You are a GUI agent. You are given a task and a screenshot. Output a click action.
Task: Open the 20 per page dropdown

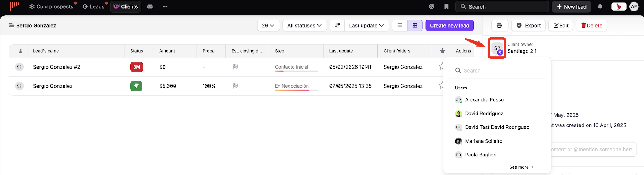[x=268, y=25]
